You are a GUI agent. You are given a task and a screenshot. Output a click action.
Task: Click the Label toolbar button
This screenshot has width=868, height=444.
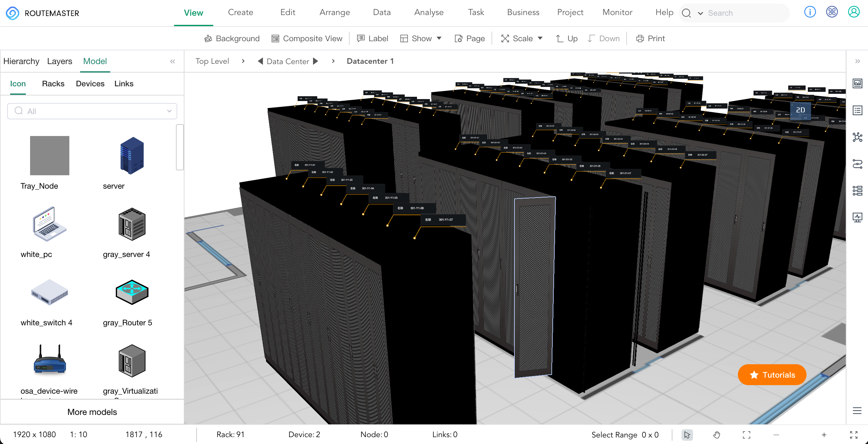(x=372, y=38)
